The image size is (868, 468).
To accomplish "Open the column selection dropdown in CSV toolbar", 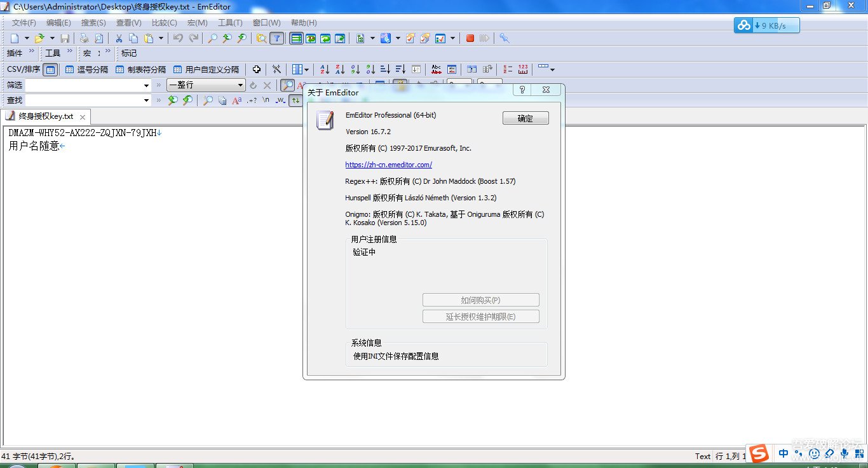I will 307,69.
